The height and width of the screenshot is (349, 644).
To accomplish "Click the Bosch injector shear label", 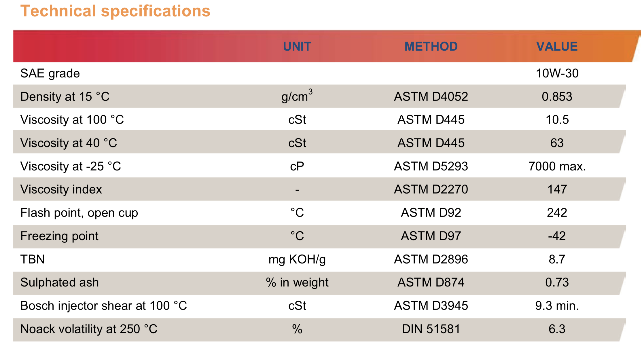I will pyautogui.click(x=104, y=306).
